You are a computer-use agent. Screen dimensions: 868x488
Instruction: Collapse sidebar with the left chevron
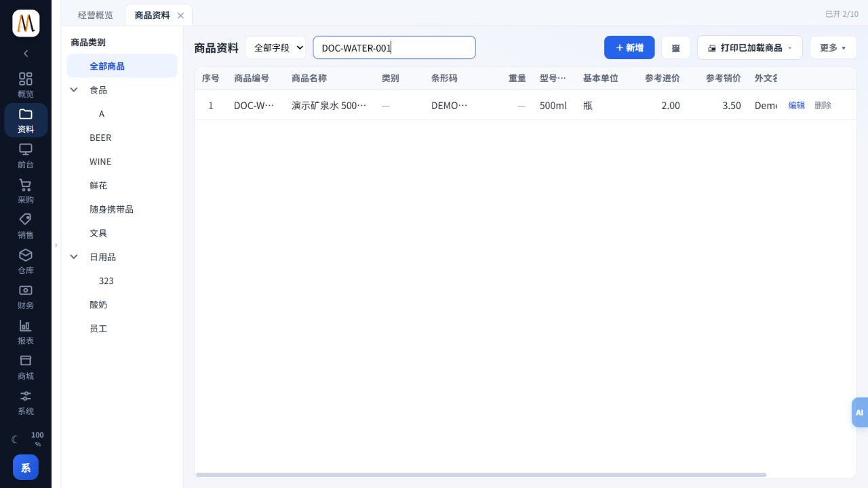26,53
